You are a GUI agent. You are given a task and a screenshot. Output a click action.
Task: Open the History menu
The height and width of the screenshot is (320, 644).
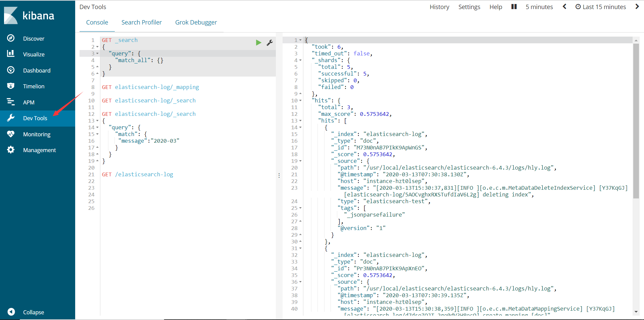coord(439,7)
